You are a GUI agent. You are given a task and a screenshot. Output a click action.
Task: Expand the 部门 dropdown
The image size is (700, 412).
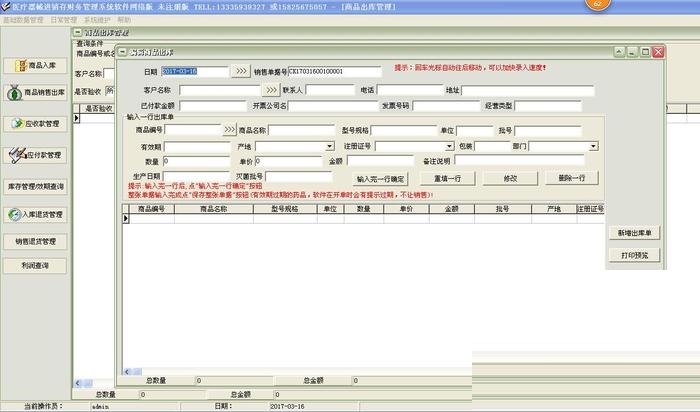pyautogui.click(x=593, y=146)
